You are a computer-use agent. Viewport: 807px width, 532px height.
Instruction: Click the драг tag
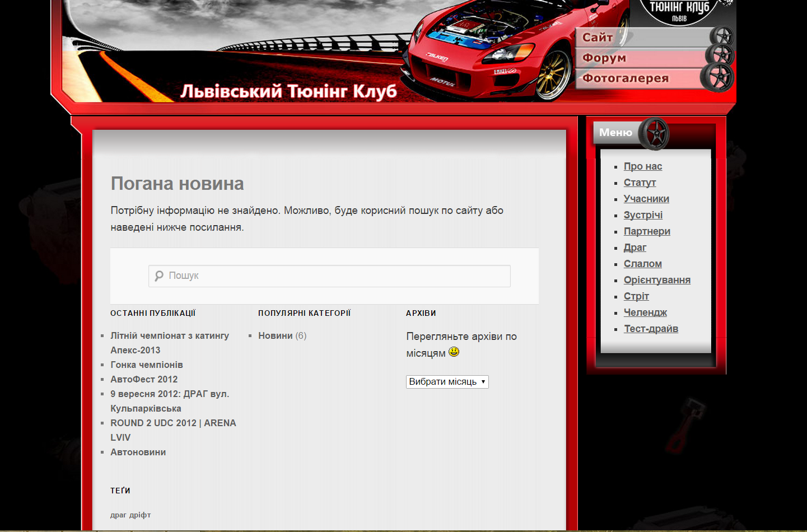(x=118, y=515)
